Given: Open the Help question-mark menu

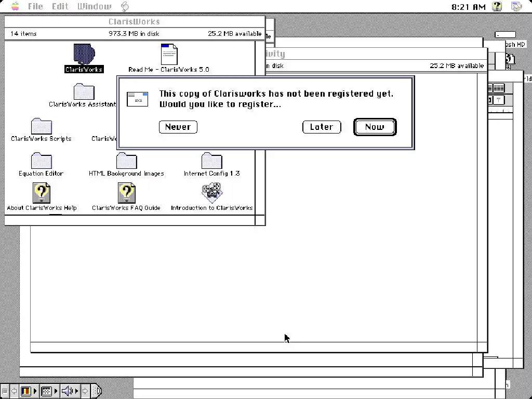Looking at the screenshot, I should (497, 6).
